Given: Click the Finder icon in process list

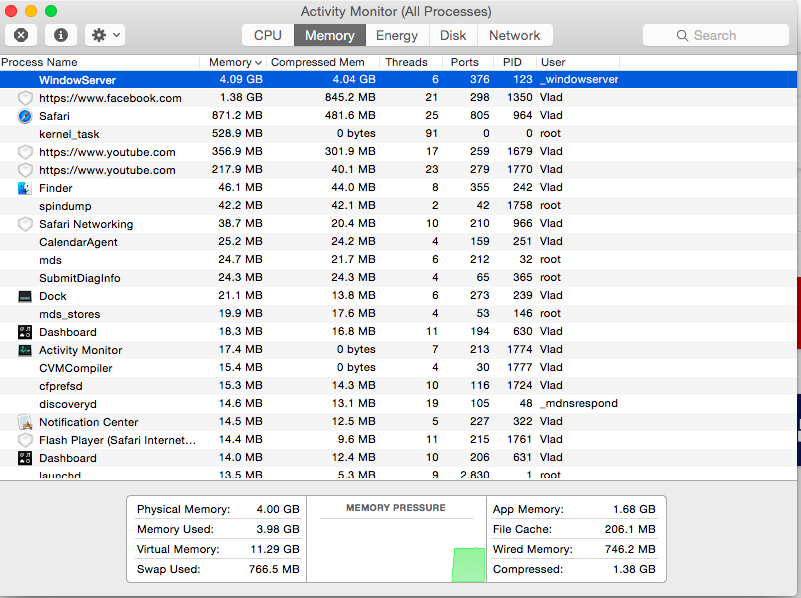Looking at the screenshot, I should click(25, 188).
